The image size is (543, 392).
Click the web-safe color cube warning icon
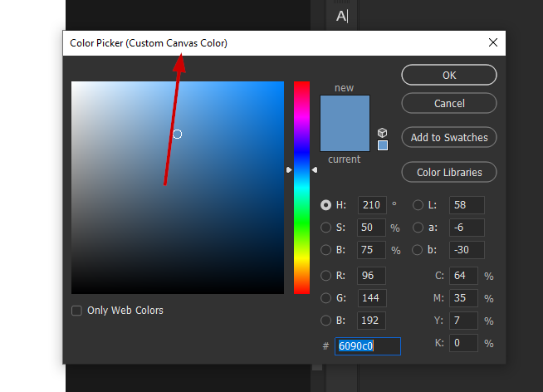tap(382, 133)
